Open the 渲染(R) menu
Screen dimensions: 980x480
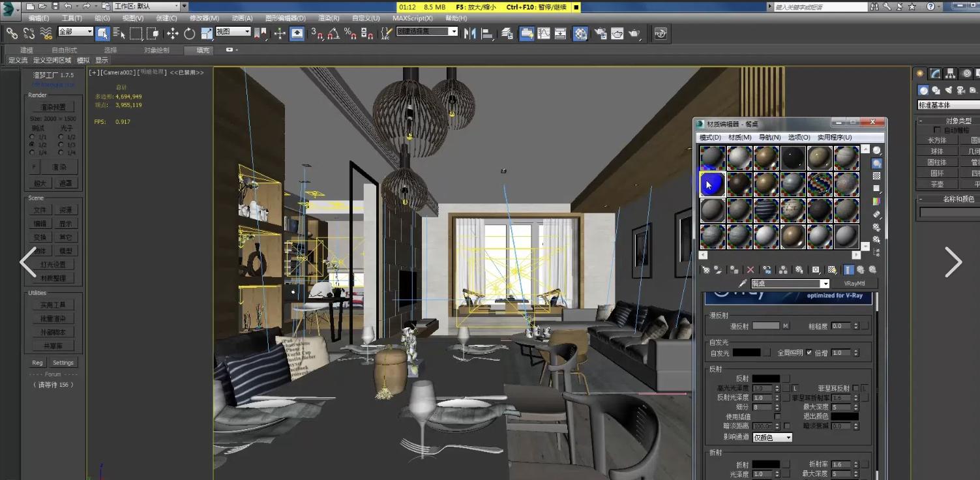[x=328, y=18]
